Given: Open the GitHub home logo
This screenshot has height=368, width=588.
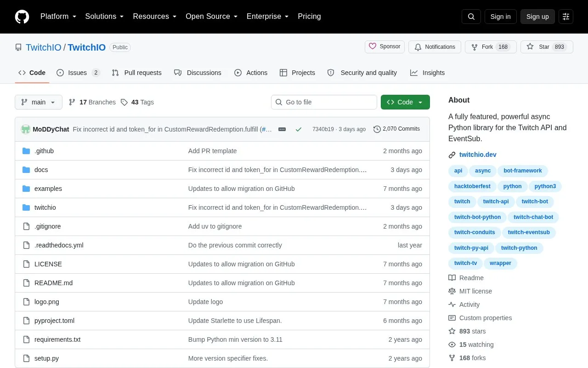Looking at the screenshot, I should click(22, 17).
